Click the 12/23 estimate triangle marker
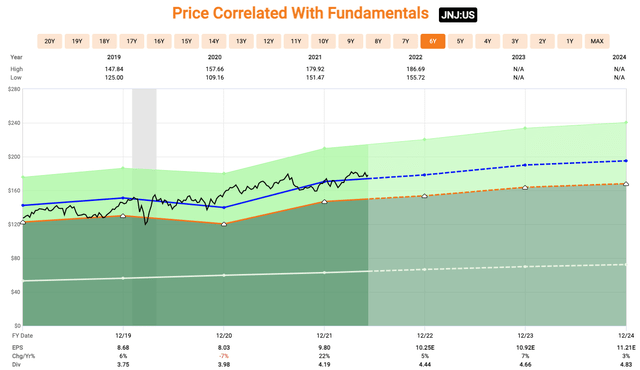 [525, 188]
